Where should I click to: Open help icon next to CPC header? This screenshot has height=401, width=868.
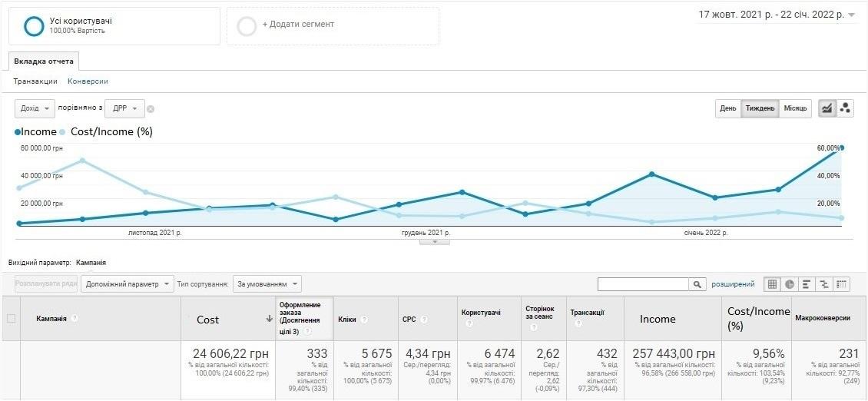423,320
